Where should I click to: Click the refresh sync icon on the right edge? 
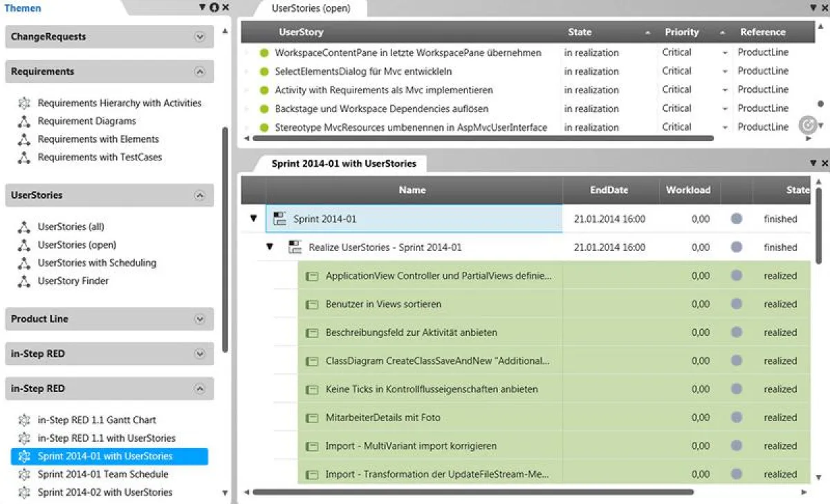tap(808, 125)
